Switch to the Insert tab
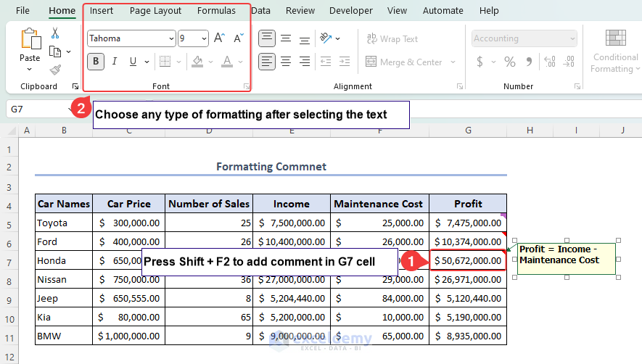 [x=102, y=11]
